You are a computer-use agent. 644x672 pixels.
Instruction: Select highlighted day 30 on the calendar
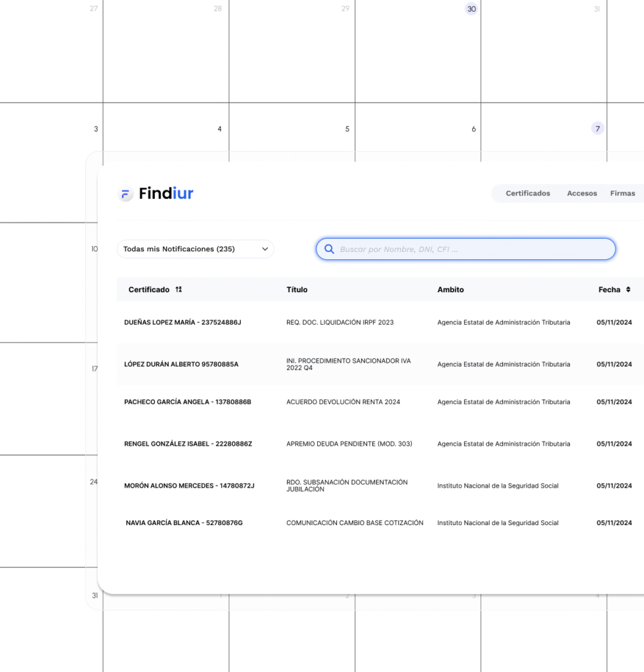(x=471, y=9)
